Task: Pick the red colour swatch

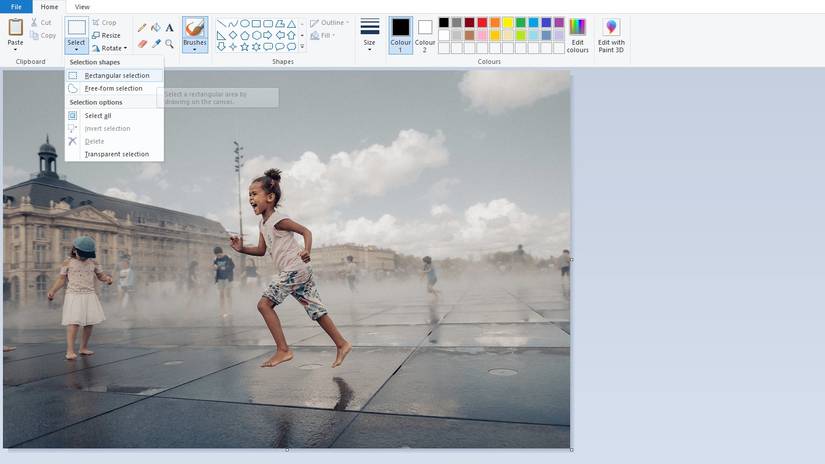Action: 482,23
